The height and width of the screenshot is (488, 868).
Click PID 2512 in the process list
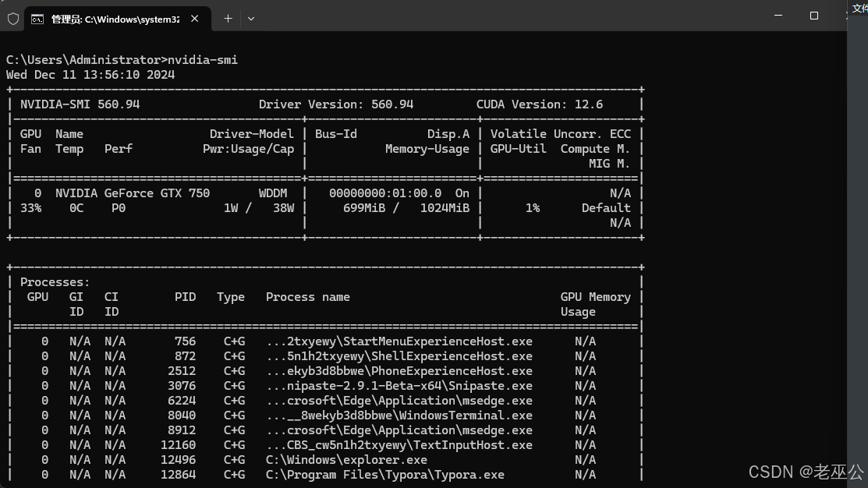(182, 371)
